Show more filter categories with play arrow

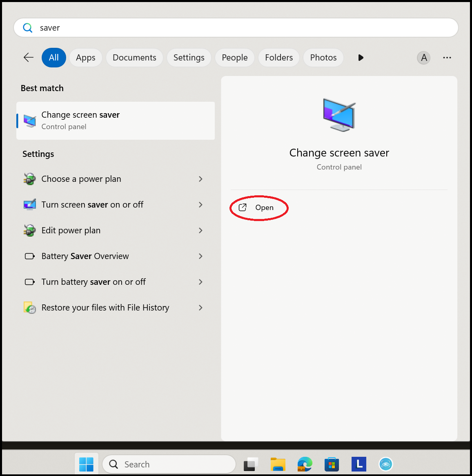click(361, 58)
